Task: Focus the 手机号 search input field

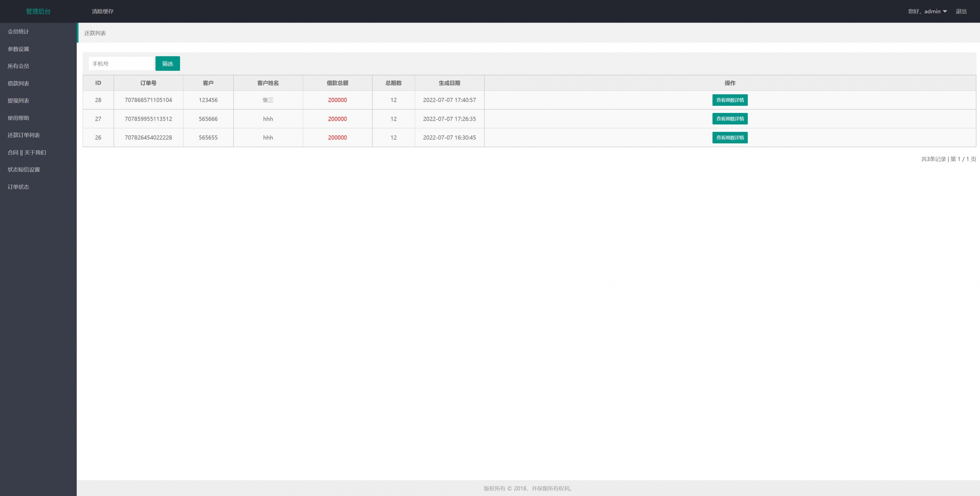Action: pyautogui.click(x=121, y=64)
